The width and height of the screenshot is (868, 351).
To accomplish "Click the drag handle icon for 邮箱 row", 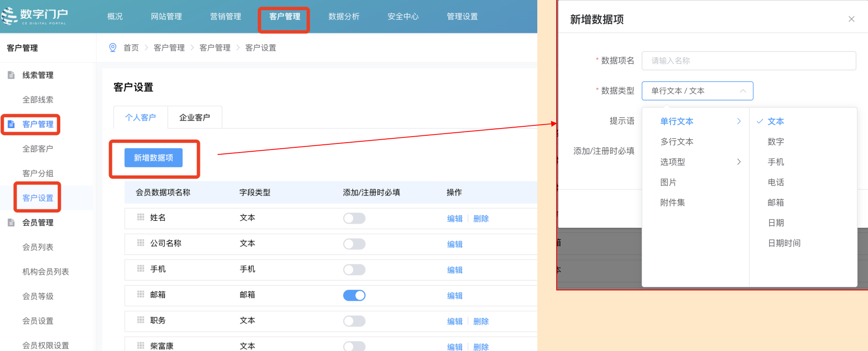I will (140, 295).
